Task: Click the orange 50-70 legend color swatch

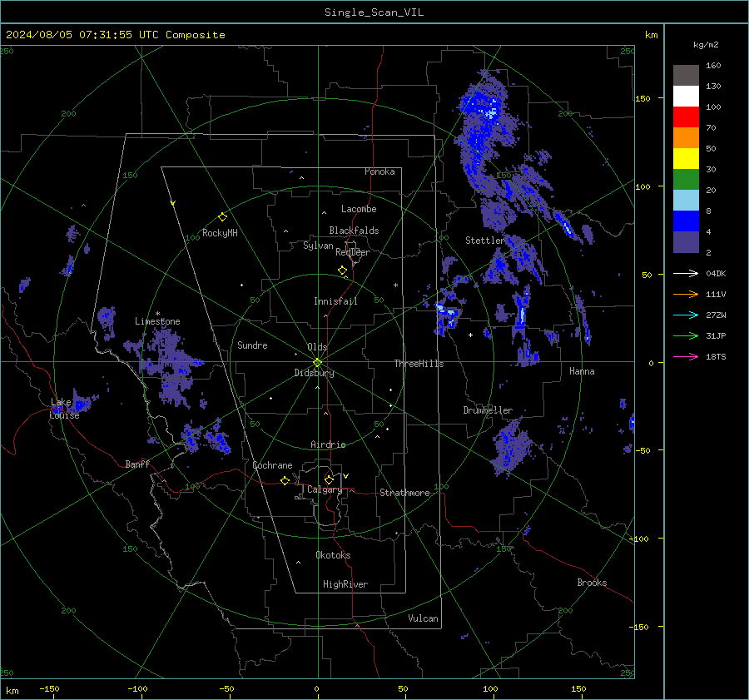Action: [x=686, y=138]
